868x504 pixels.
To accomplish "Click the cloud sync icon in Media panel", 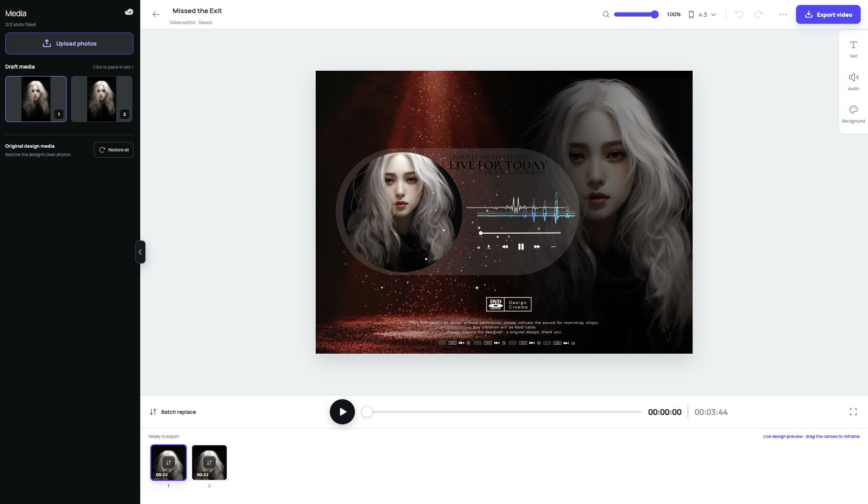I will pyautogui.click(x=129, y=12).
